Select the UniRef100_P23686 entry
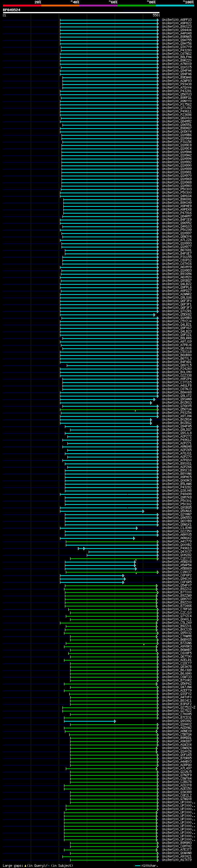The image size is (197, 868). [176, 115]
